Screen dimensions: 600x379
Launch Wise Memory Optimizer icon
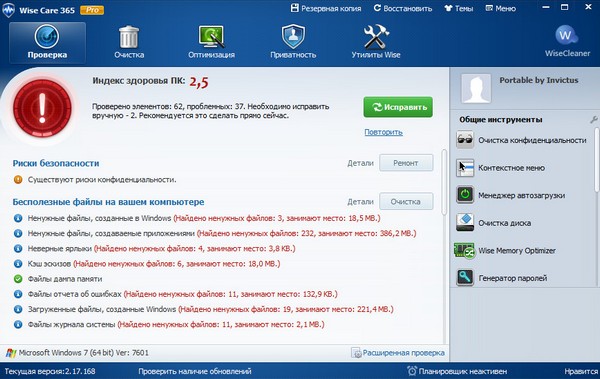pyautogui.click(x=464, y=251)
